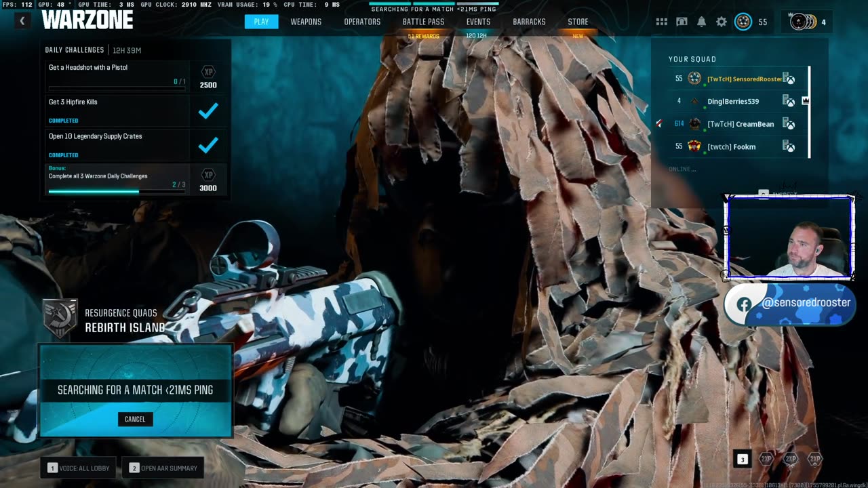The height and width of the screenshot is (488, 868).
Task: Click the Xbox platform icon for CreamBean
Action: click(x=789, y=124)
